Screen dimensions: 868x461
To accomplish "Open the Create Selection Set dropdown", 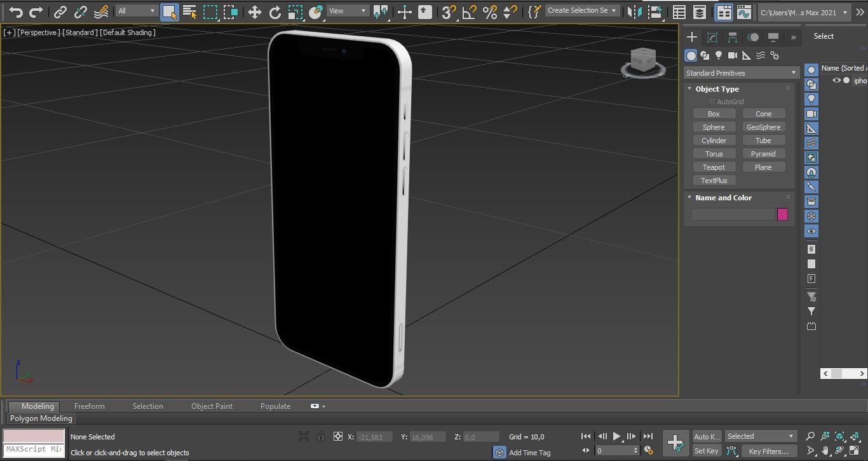I will (x=581, y=11).
